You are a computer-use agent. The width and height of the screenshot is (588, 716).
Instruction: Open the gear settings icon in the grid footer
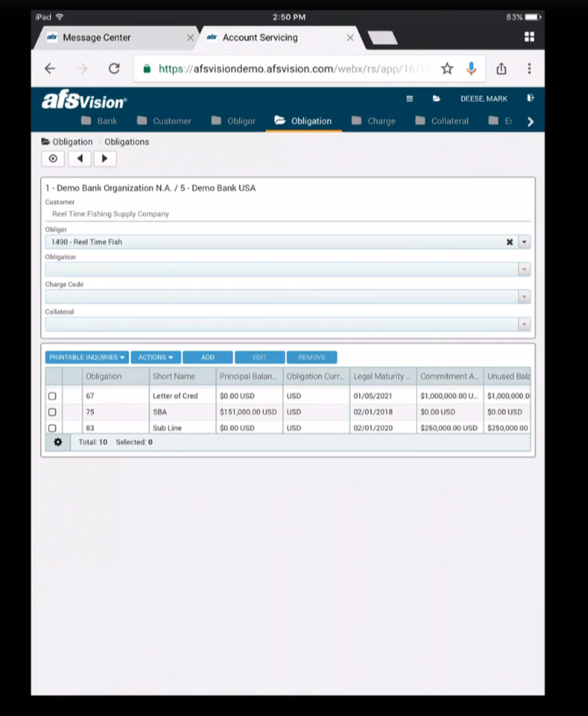[58, 442]
